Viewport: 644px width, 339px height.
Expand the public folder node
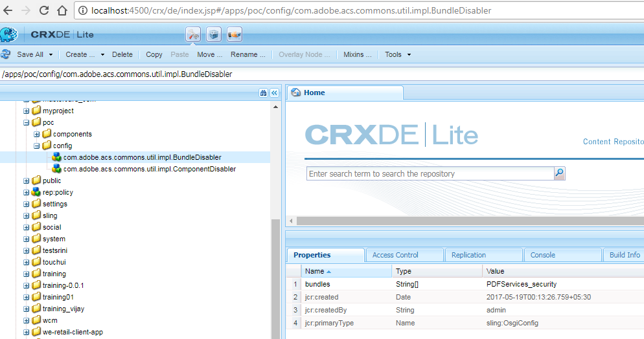click(x=27, y=180)
